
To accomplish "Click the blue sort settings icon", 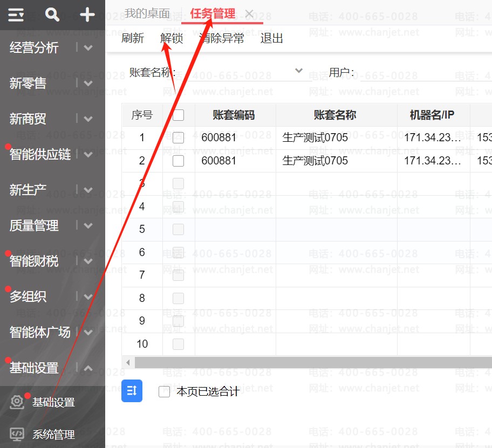I will 132,391.
